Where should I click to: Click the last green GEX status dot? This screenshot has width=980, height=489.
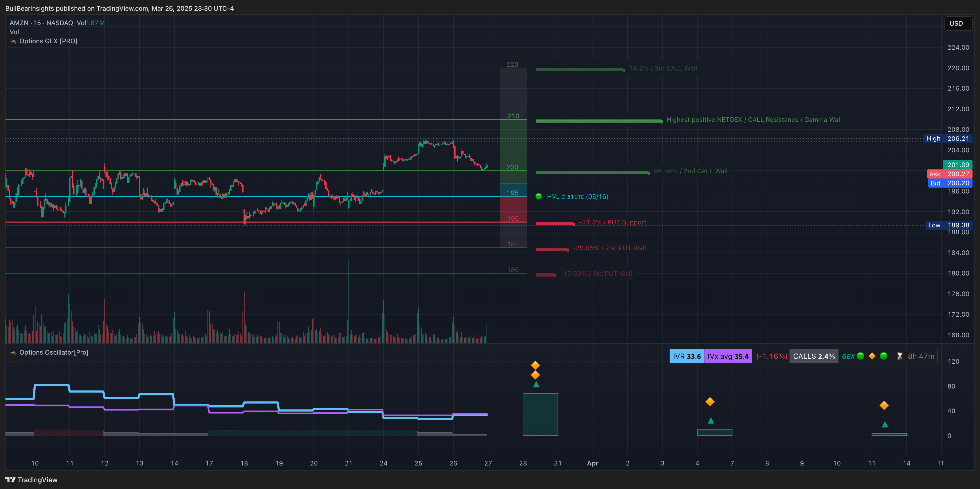883,356
